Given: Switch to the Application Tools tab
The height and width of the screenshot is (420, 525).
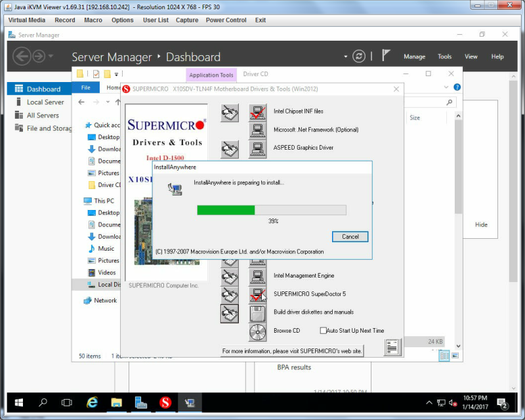Looking at the screenshot, I should click(211, 75).
